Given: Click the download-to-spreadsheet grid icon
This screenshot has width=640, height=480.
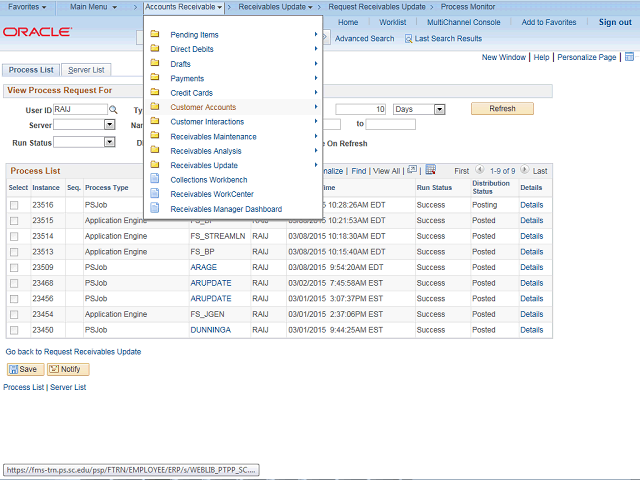Looking at the screenshot, I should 430,171.
